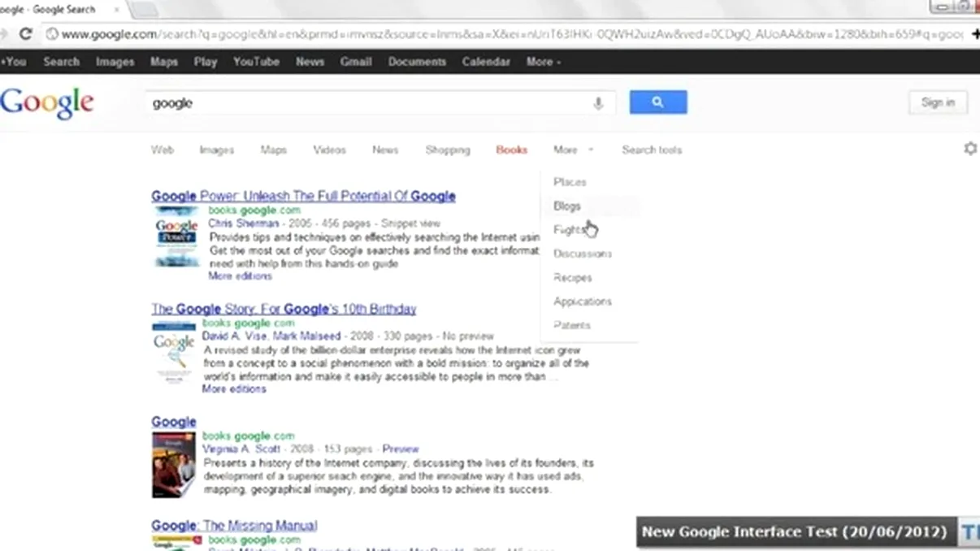This screenshot has height=551, width=980.
Task: Click author link Chris Sherman
Action: click(244, 223)
